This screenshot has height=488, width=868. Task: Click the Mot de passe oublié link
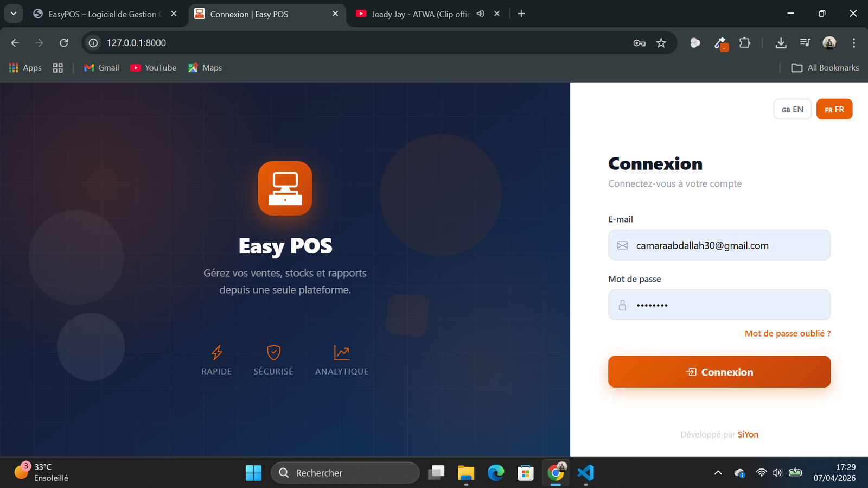tap(788, 333)
